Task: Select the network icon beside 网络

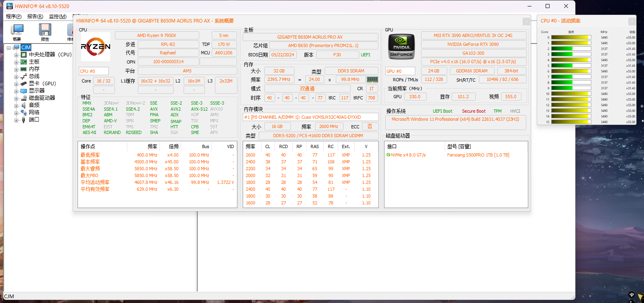Action: click(x=24, y=113)
